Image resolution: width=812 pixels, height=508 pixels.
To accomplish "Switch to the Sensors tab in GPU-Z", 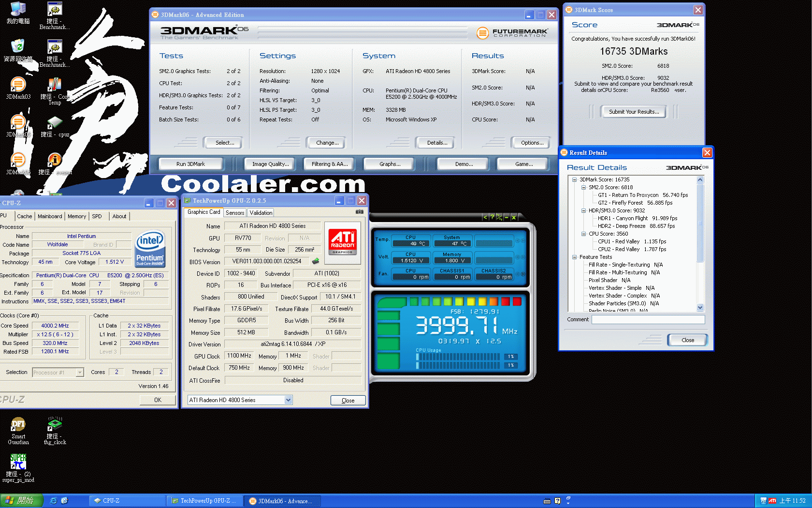I will pyautogui.click(x=235, y=213).
